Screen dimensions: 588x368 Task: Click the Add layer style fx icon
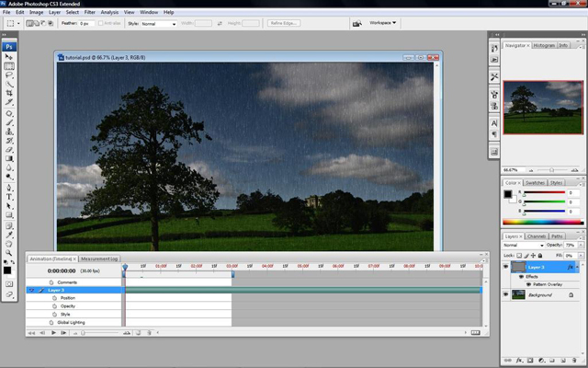pyautogui.click(x=518, y=361)
